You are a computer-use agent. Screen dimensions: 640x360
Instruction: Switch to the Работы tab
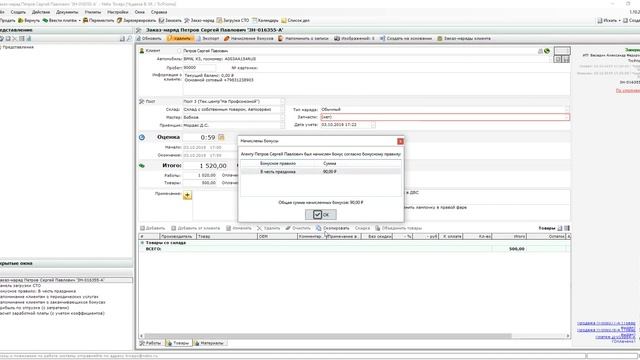click(150, 343)
